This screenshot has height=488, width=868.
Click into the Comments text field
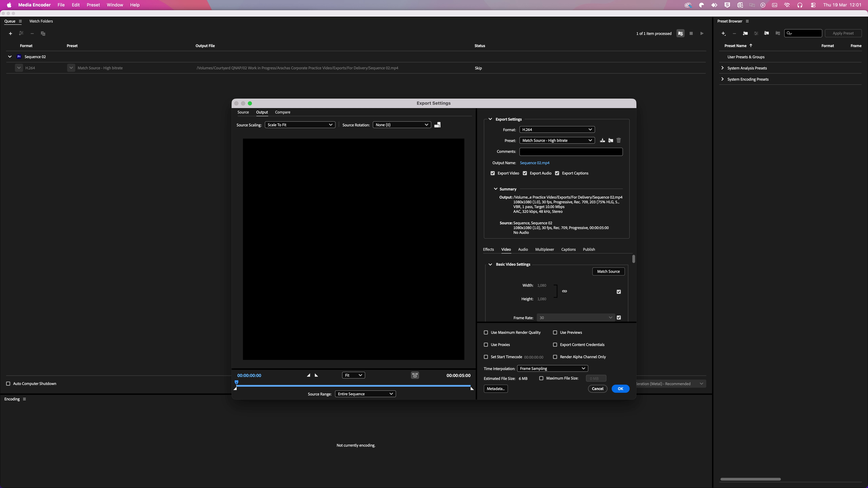pos(571,152)
